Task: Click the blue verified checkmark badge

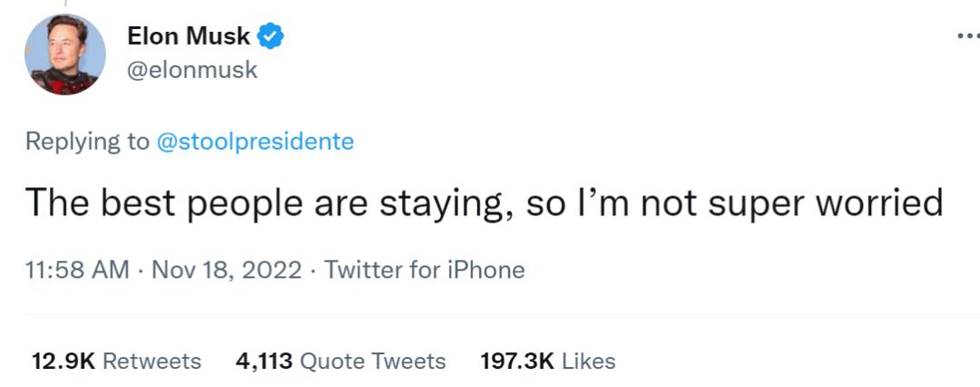Action: [271, 36]
